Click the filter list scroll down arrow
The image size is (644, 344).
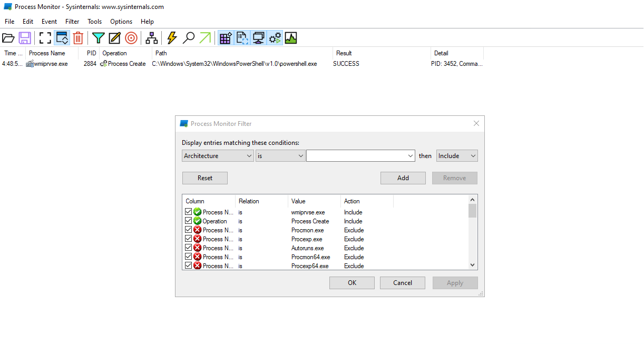473,265
